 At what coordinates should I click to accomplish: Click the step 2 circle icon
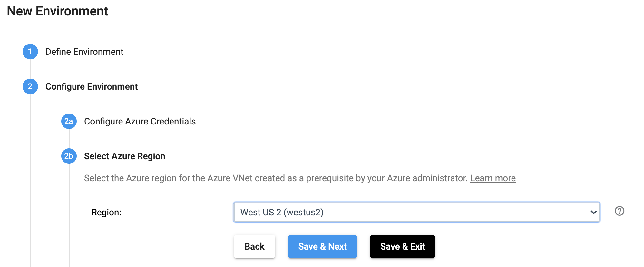click(30, 86)
